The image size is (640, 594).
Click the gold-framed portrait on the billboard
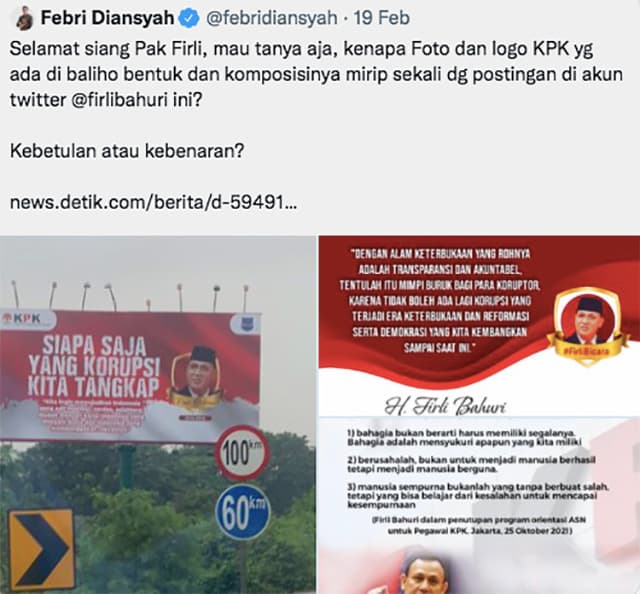tap(197, 376)
